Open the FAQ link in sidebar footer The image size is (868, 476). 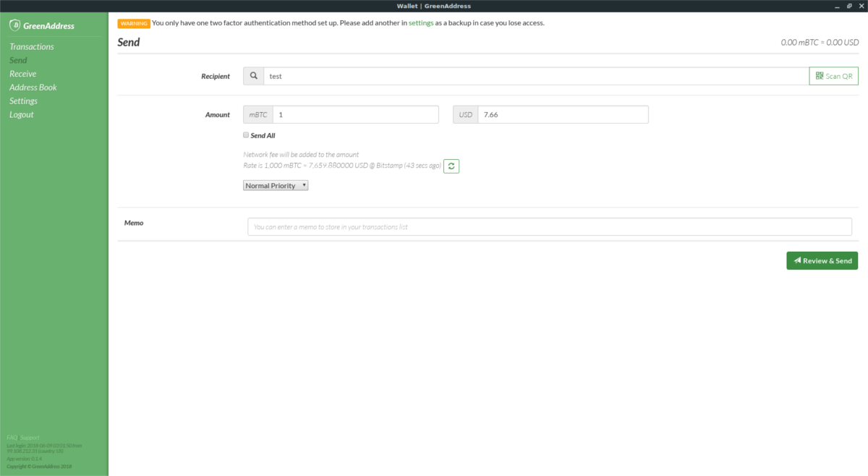point(12,438)
